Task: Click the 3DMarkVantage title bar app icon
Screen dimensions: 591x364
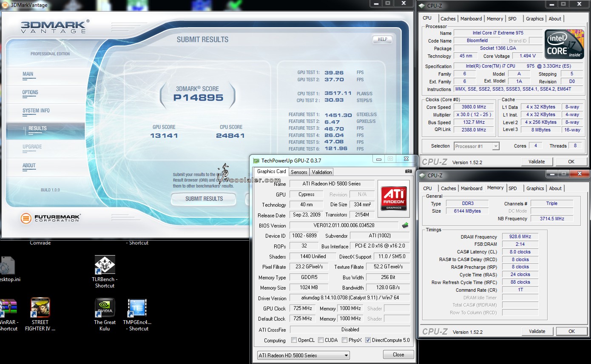Action: [5, 5]
